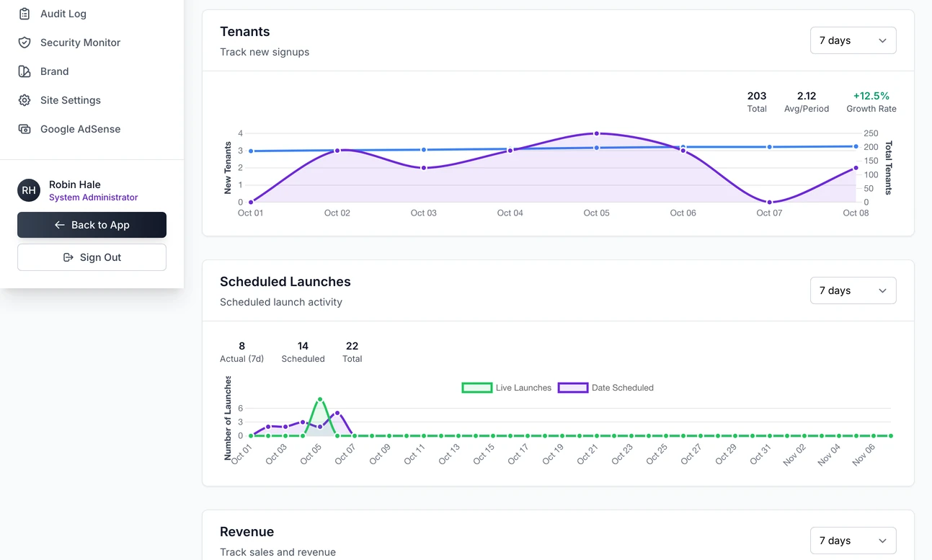Click the Back to App button
This screenshot has height=560, width=932.
click(x=92, y=225)
